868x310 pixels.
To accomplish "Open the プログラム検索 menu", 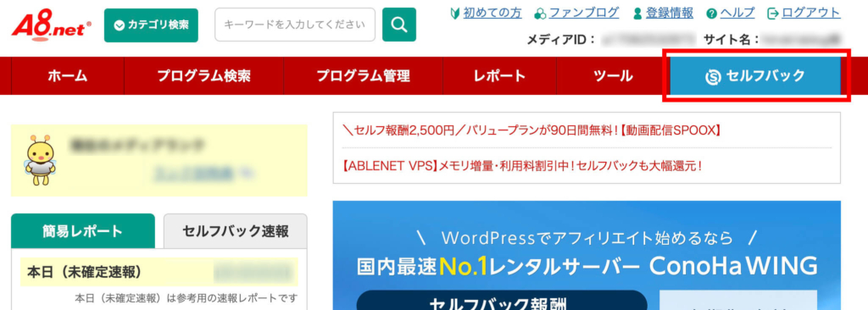I will [x=203, y=76].
